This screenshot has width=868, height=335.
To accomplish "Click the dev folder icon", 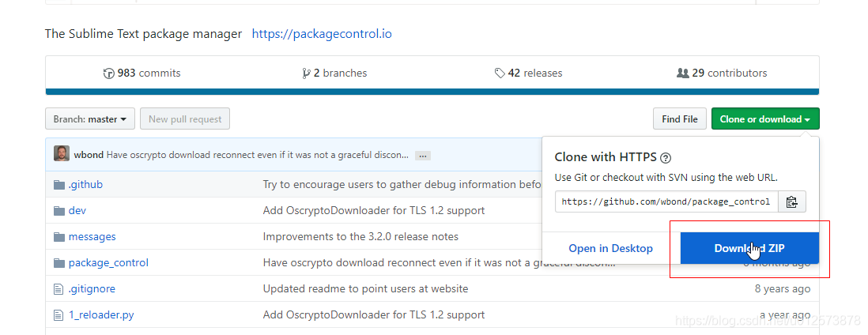I will (58, 211).
